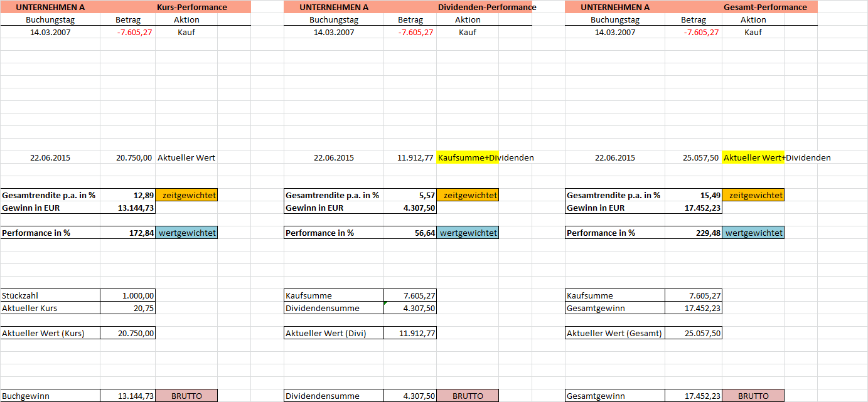Select Performance value 172,84

128,233
